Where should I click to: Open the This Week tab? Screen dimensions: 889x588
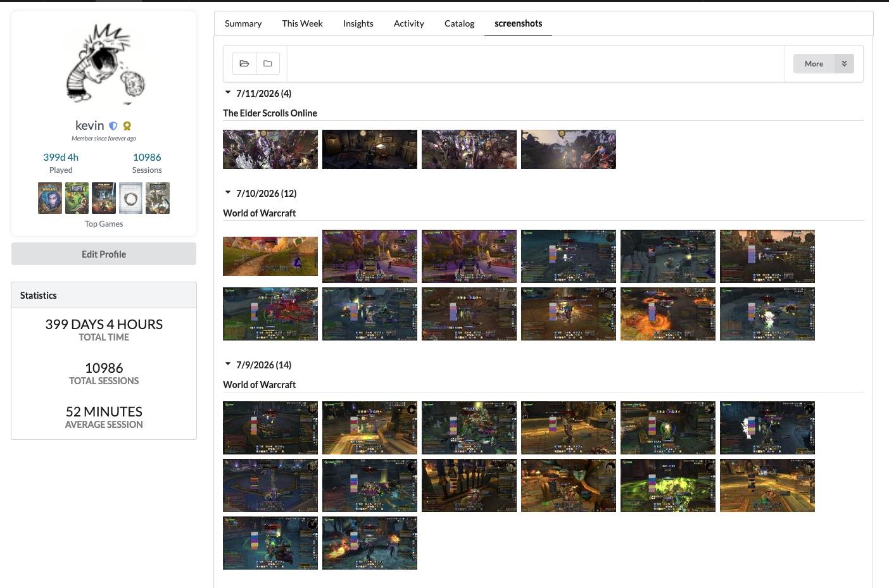coord(302,23)
